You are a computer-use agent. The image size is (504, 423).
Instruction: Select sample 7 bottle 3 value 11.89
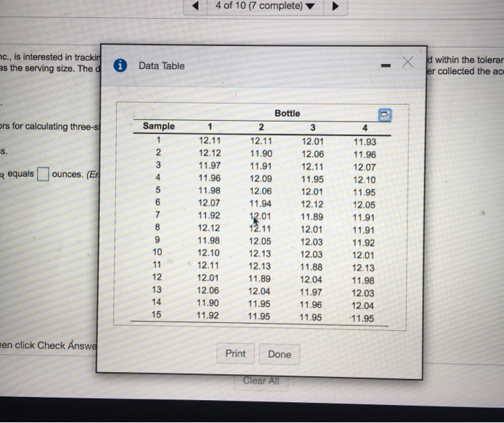point(312,217)
